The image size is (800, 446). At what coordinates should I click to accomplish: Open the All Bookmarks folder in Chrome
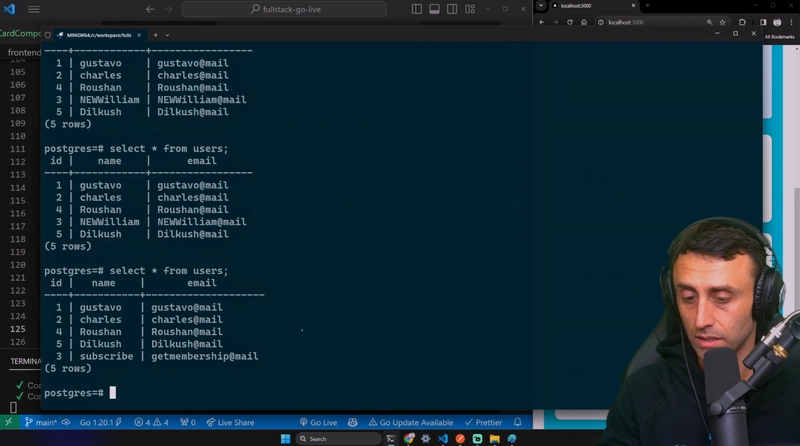(x=779, y=37)
